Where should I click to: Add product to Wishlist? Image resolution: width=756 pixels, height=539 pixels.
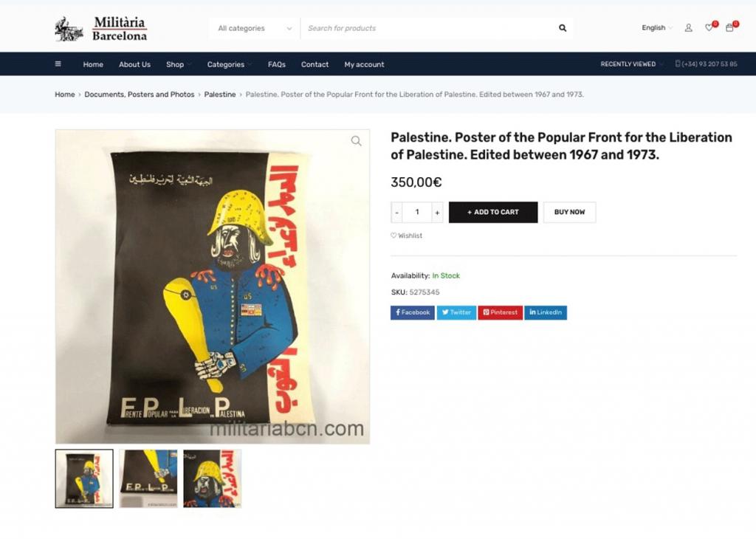pos(407,236)
